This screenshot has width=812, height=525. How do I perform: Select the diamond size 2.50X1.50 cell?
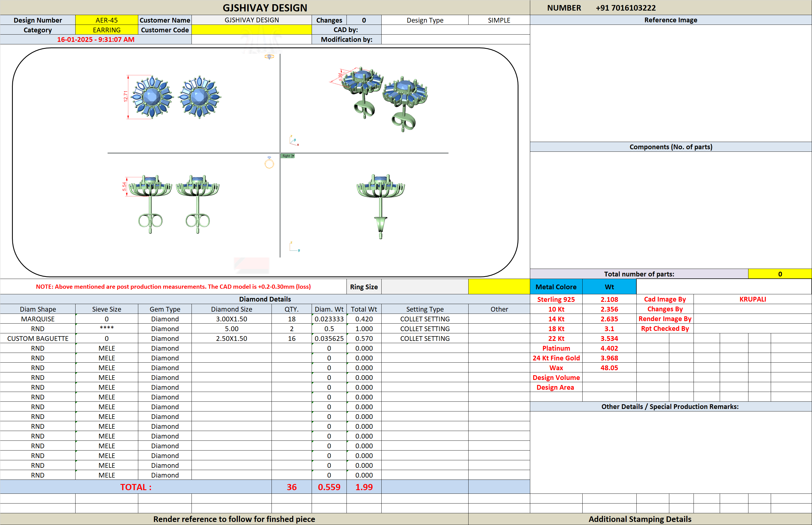(x=232, y=339)
